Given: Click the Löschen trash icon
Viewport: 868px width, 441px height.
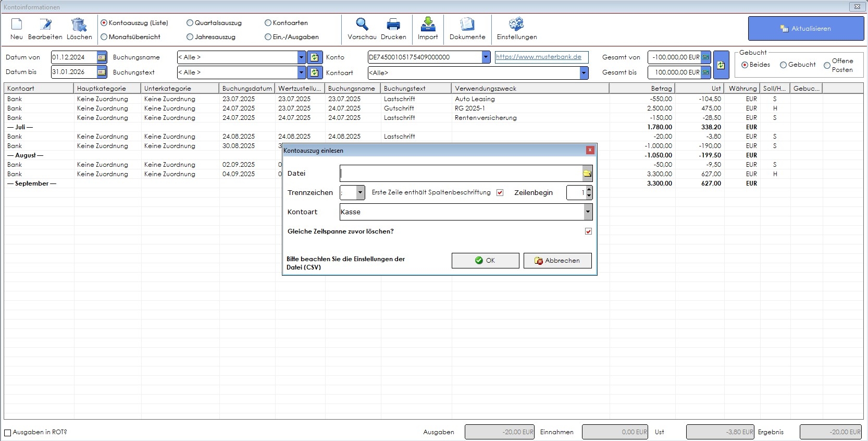Looking at the screenshot, I should point(79,24).
